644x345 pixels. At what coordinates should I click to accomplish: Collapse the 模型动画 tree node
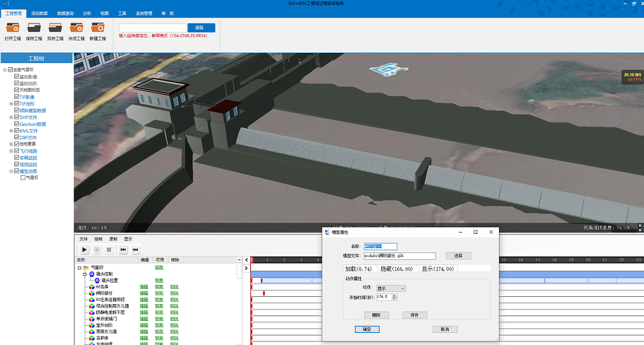(11, 171)
